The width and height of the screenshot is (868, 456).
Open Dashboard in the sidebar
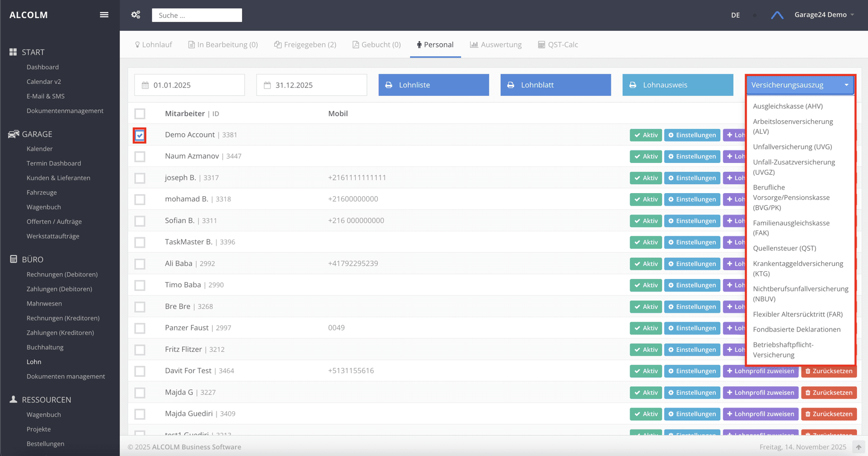[x=43, y=67]
